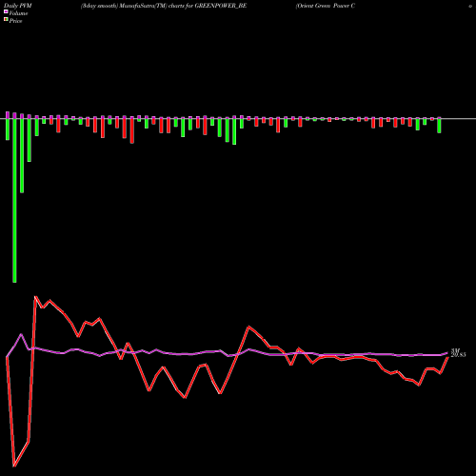Click the last green bar on the right

coord(439,126)
